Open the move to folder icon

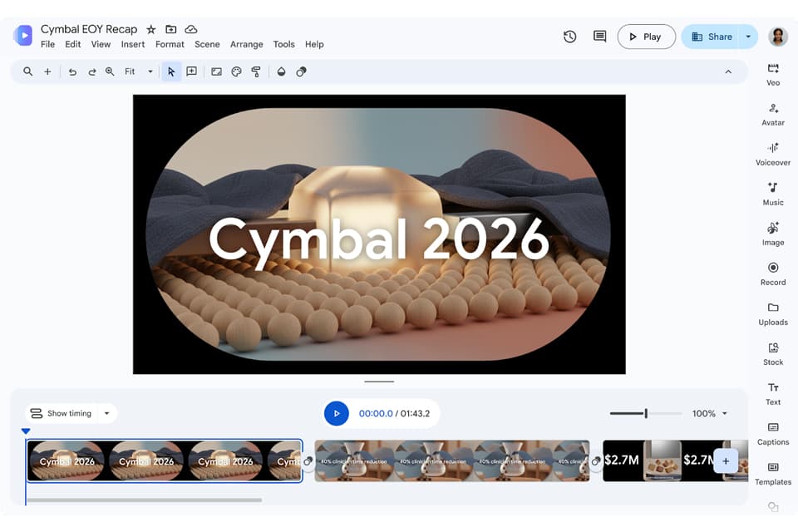[171, 30]
